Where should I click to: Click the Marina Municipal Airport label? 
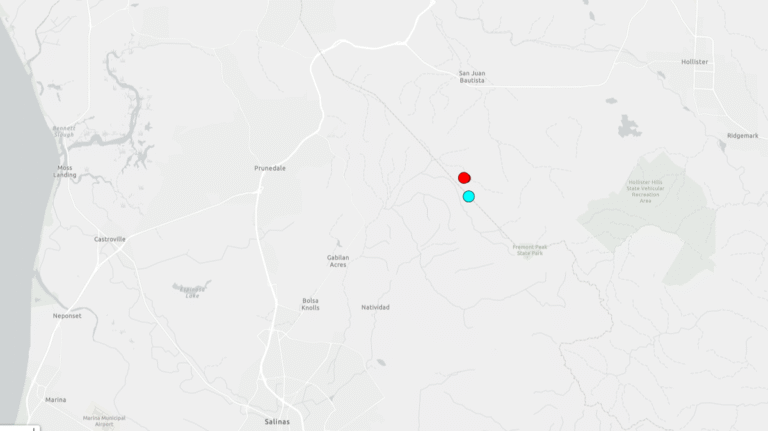coord(104,421)
